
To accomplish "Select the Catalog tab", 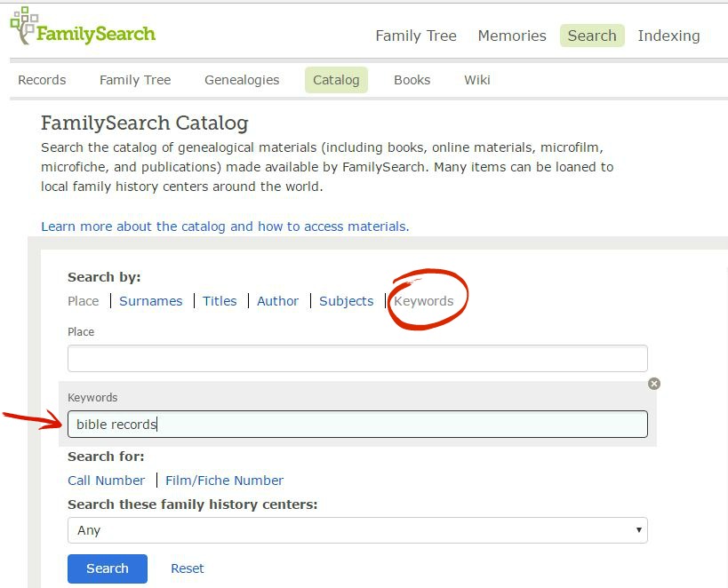I will click(336, 80).
